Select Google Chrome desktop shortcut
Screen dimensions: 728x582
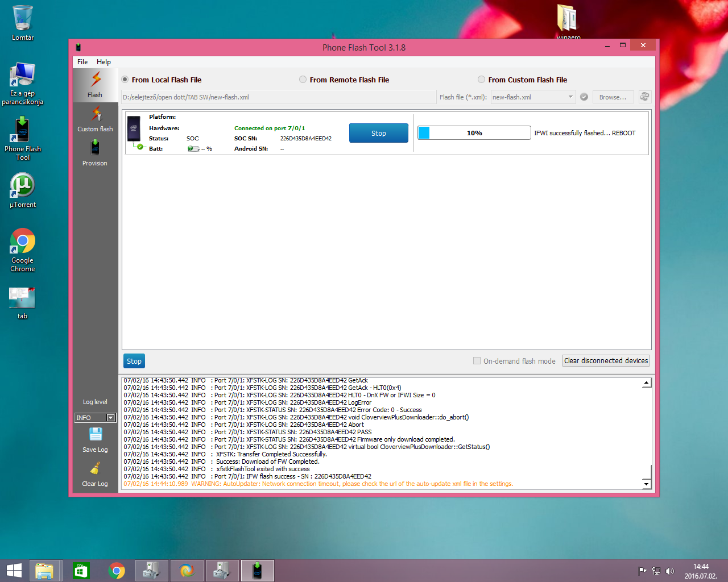[x=23, y=251]
